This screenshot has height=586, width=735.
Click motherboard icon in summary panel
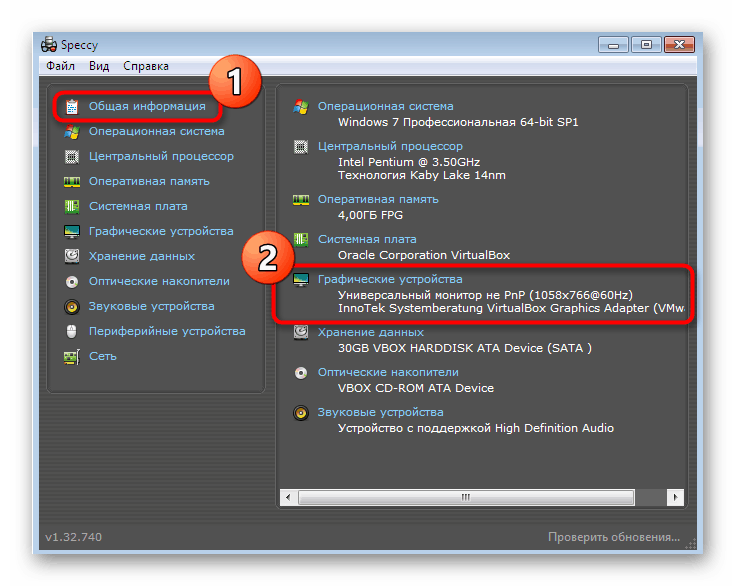[x=301, y=240]
